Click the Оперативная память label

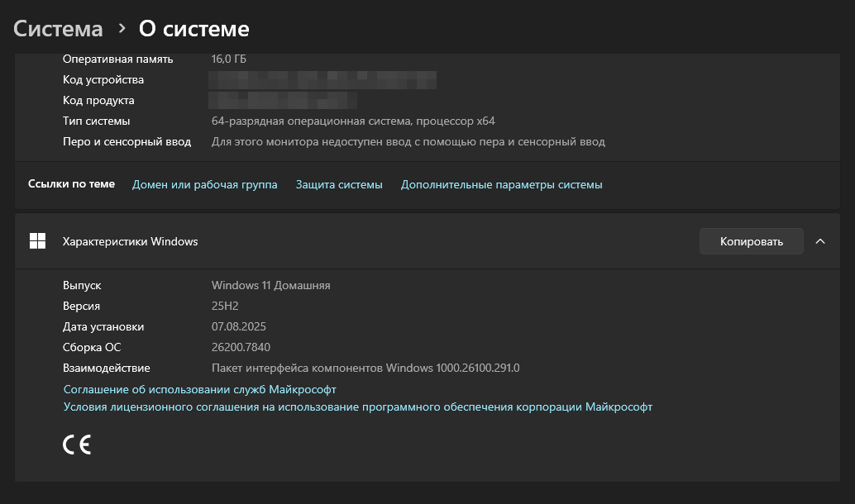117,59
